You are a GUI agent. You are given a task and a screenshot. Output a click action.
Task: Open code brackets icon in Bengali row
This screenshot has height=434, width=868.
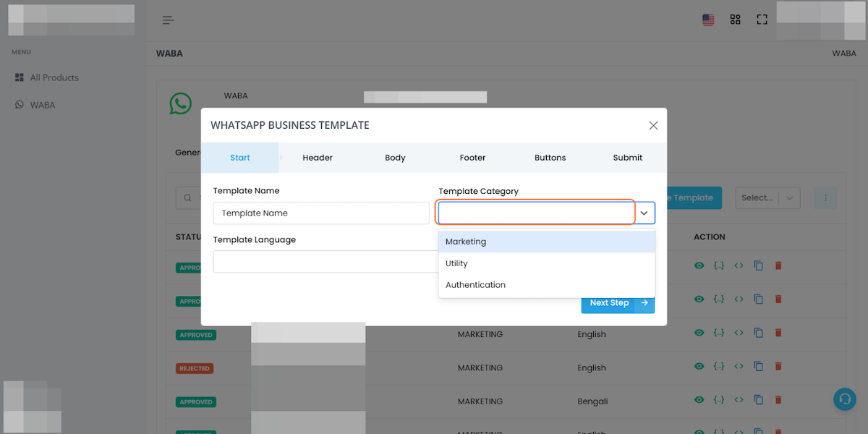739,399
